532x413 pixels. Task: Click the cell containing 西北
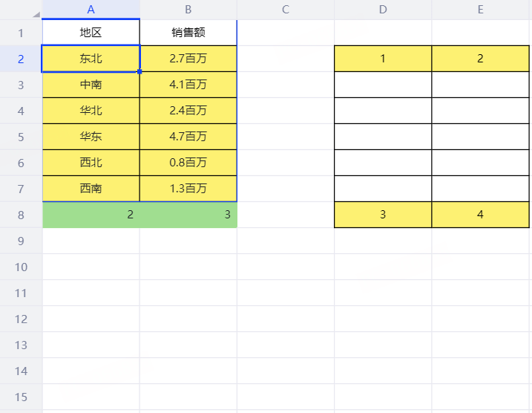click(91, 163)
